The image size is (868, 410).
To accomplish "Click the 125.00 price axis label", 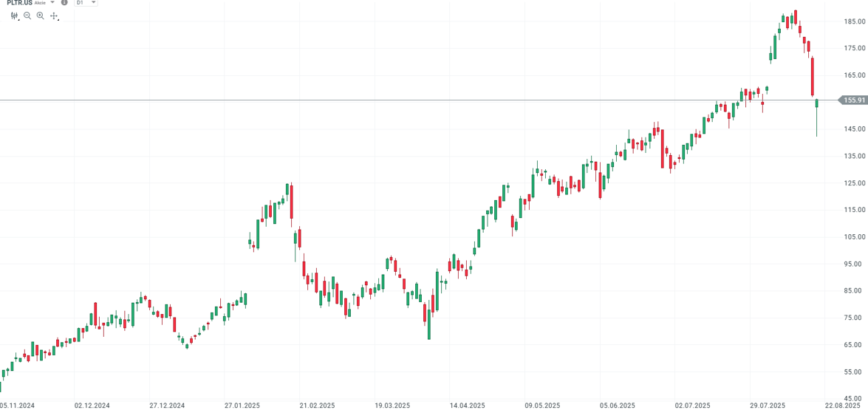I will tap(855, 182).
